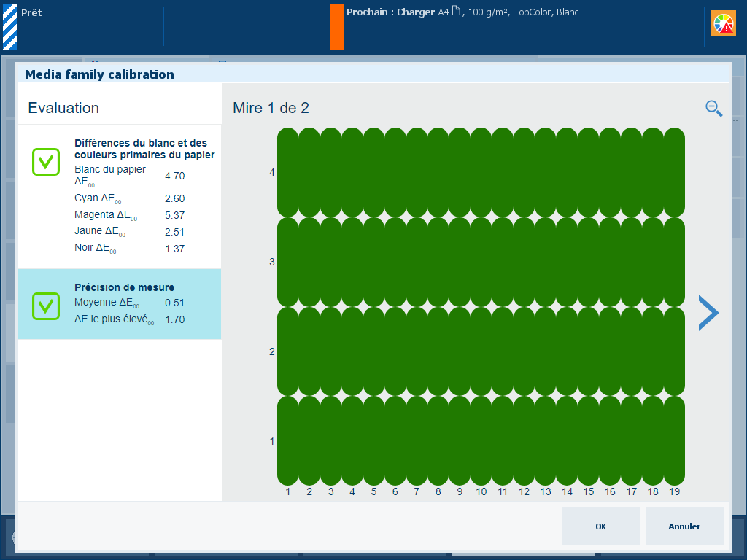The height and width of the screenshot is (560, 747).
Task: Click green patch row 1 column 19
Action: pyautogui.click(x=674, y=440)
